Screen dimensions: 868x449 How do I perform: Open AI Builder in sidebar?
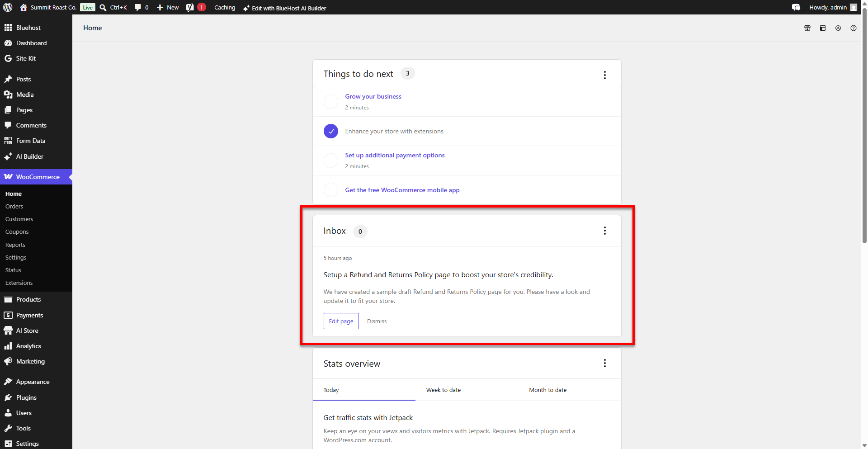click(x=36, y=156)
